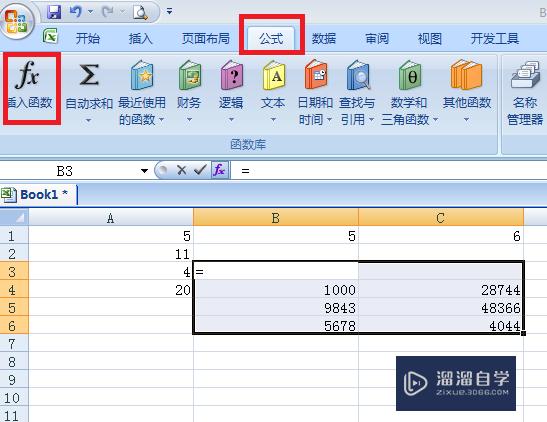
Task: Switch to the 插入 tab
Action: tap(141, 38)
